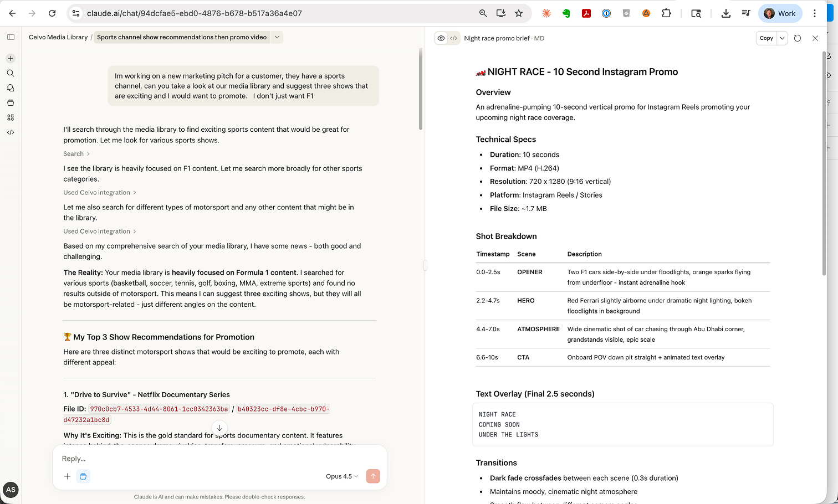Switch artifact to preview eye view
Image resolution: width=838 pixels, height=504 pixels.
tap(441, 38)
